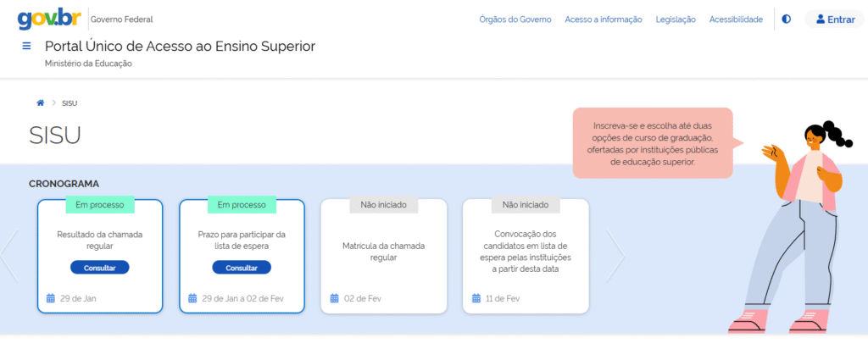Image resolution: width=868 pixels, height=349 pixels.
Task: Click the gov.br logo
Action: (x=49, y=19)
